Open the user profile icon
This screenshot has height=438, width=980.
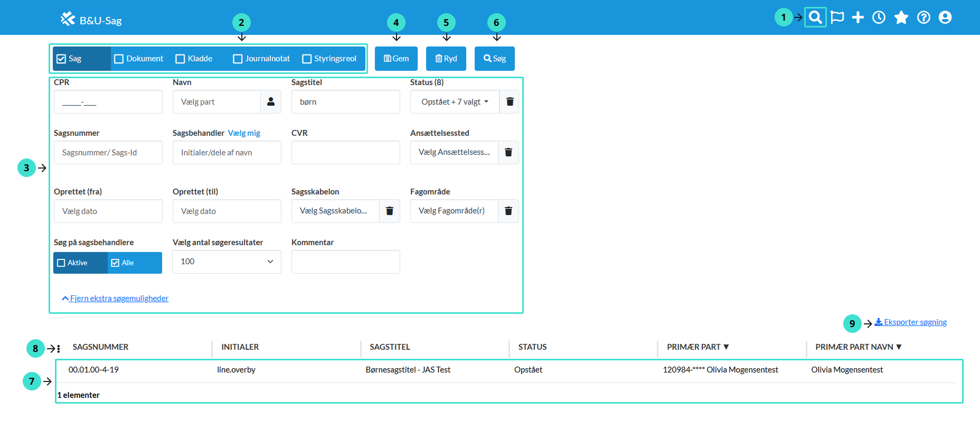(945, 17)
